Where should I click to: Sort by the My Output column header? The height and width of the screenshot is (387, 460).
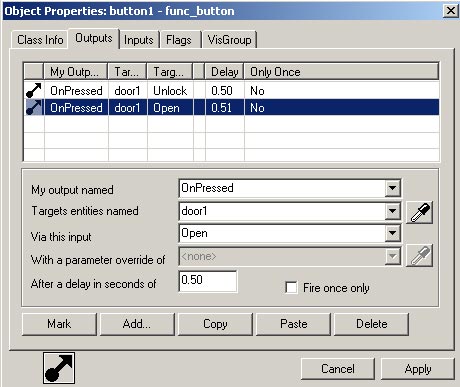(x=76, y=72)
